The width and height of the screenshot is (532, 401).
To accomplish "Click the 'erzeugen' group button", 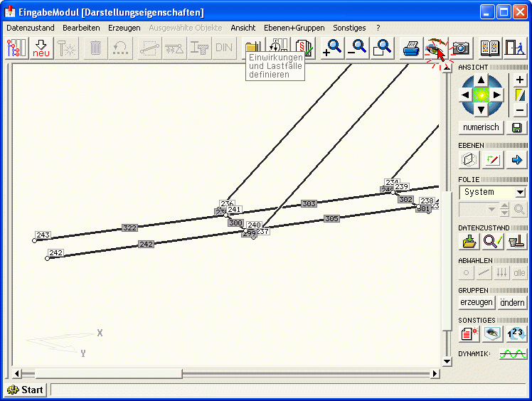I will [x=477, y=302].
